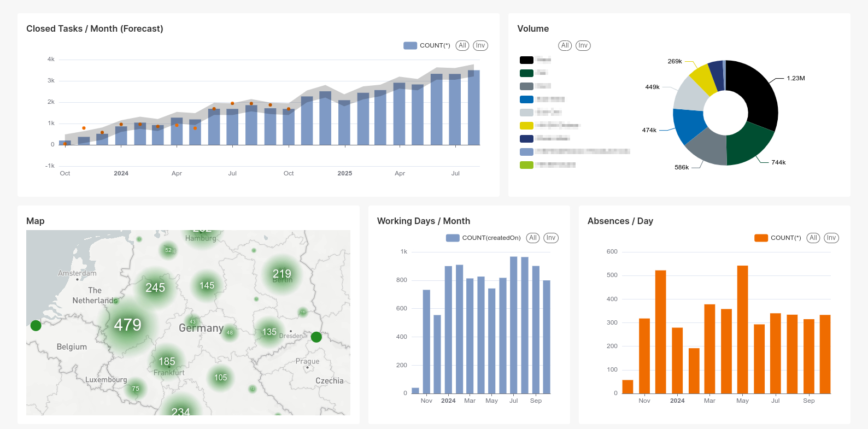Click the 'Absences / Day' title
The width and height of the screenshot is (868, 429).
coord(620,221)
